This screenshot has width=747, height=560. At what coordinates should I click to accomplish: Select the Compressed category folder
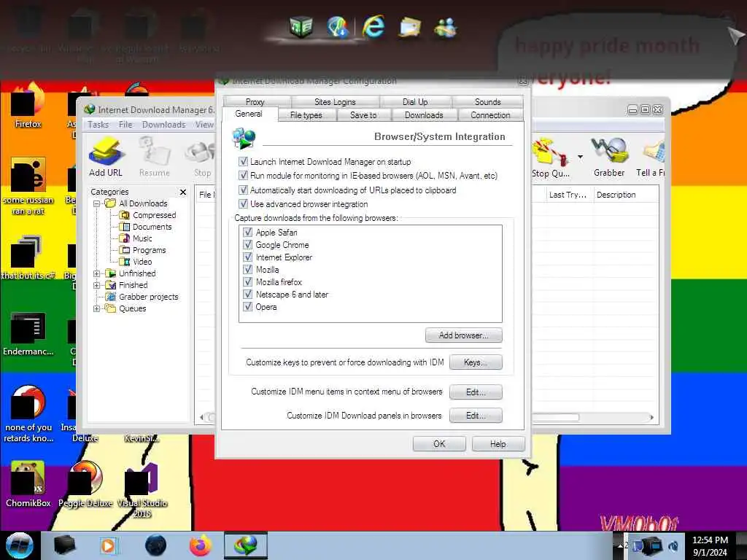[147, 215]
